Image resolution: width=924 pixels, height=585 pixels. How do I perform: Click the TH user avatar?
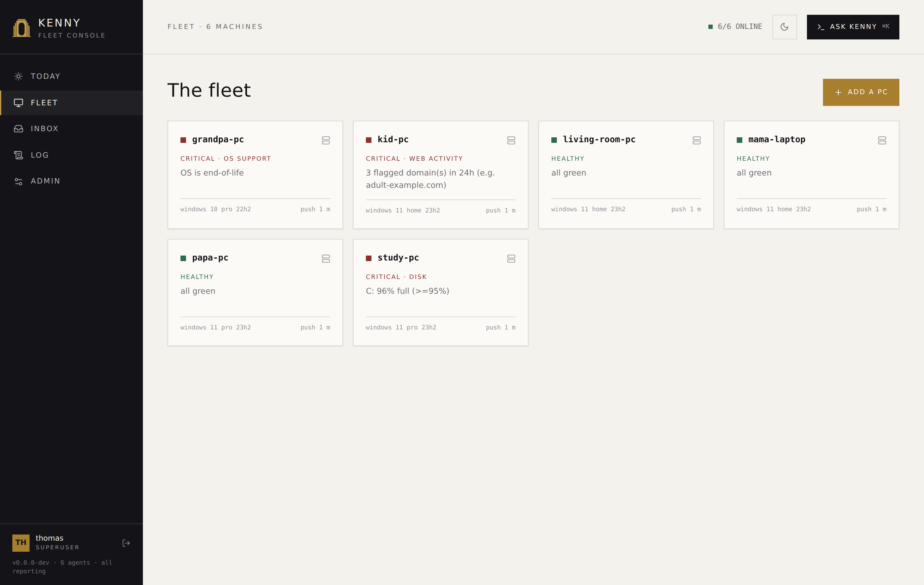(21, 543)
